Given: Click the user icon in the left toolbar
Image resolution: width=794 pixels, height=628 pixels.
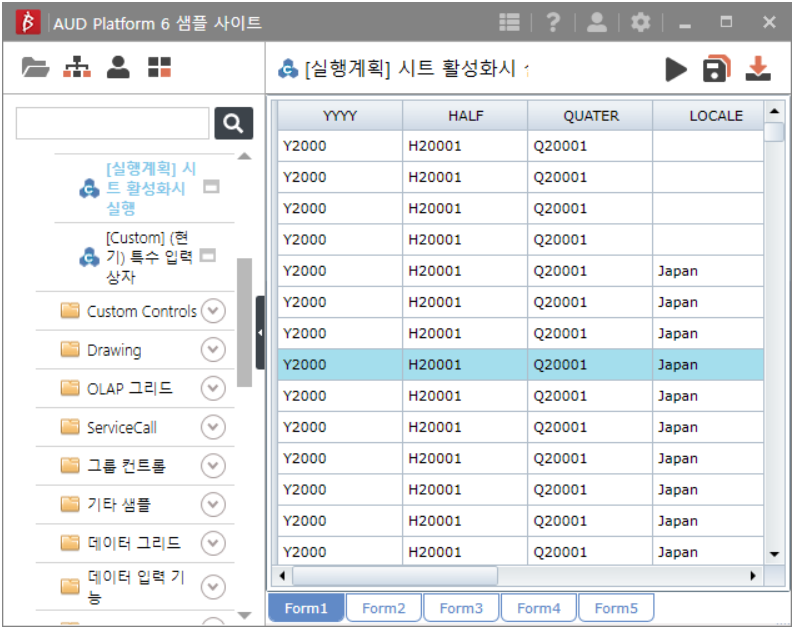Looking at the screenshot, I should pyautogui.click(x=118, y=68).
